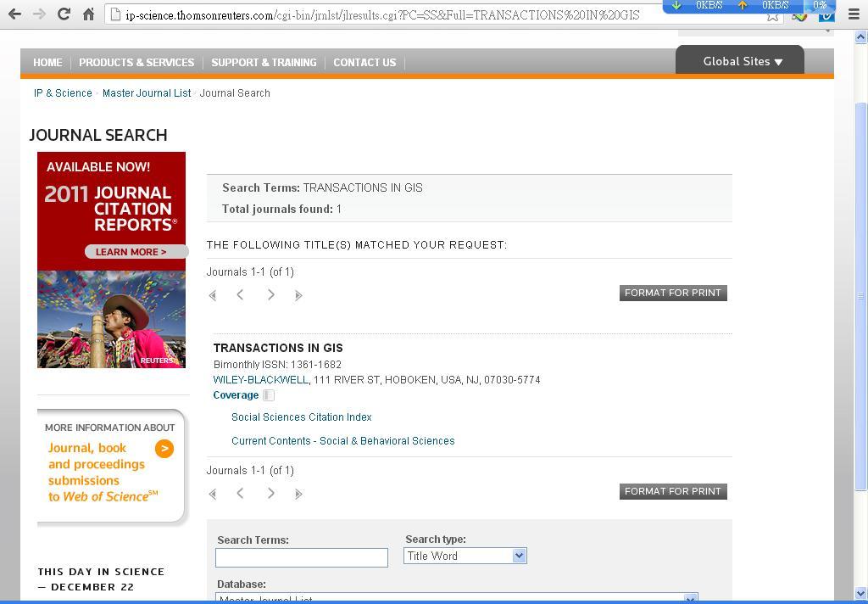Viewport: 868px width, 604px height.
Task: Click scrollbar up arrow
Action: tap(861, 37)
